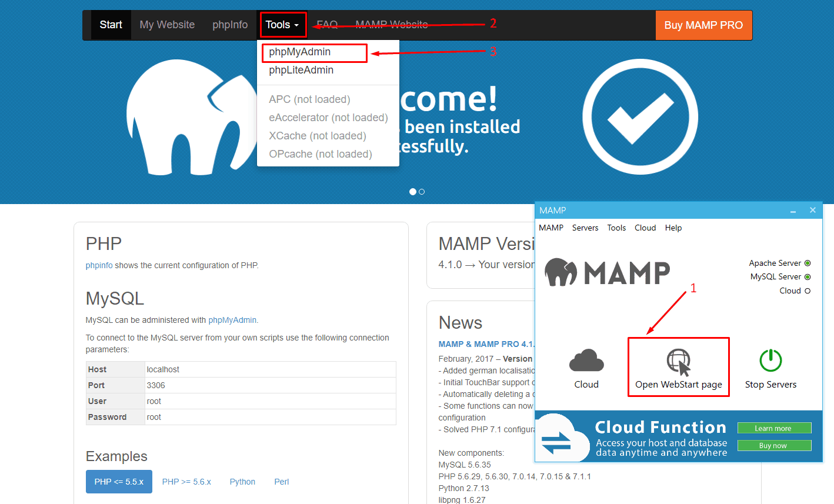Open the Servers menu in MAMP window

pos(585,228)
